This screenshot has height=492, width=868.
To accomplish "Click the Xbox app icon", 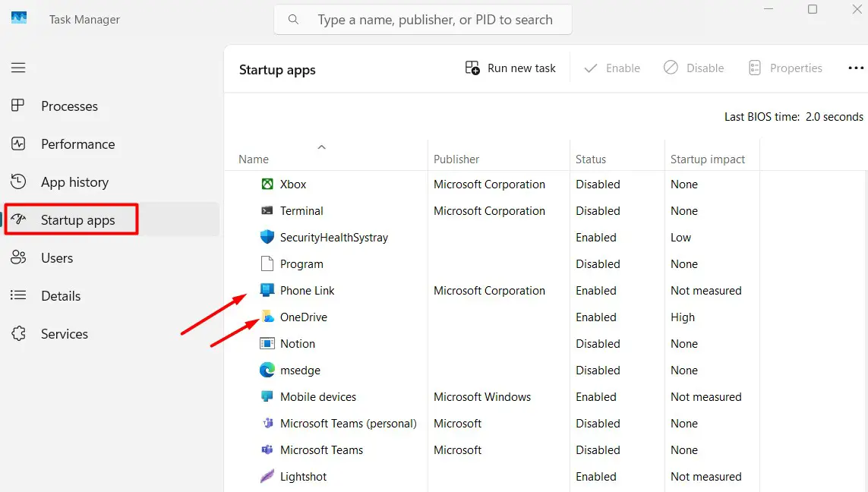I will click(x=267, y=184).
